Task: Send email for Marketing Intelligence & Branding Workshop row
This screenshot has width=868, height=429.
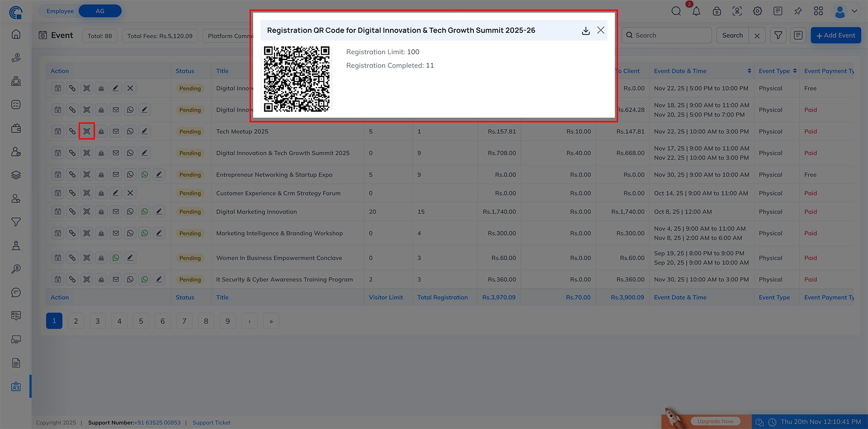Action: coord(116,233)
